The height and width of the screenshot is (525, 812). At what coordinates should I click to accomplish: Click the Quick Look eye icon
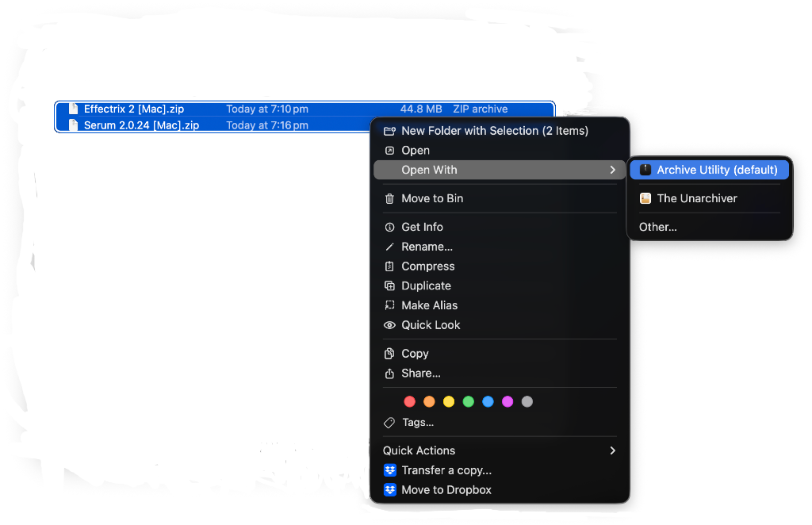tap(389, 325)
